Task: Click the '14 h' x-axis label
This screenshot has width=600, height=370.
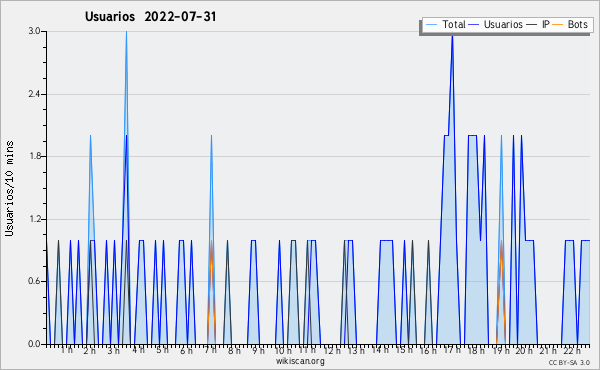Action: point(380,350)
